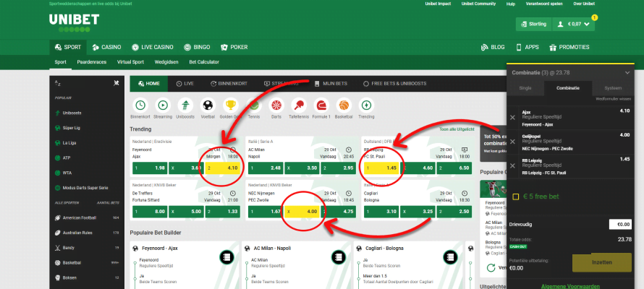Screen dimensions: 644x289
Task: Open the A-Z sports list icon
Action: pos(58,83)
